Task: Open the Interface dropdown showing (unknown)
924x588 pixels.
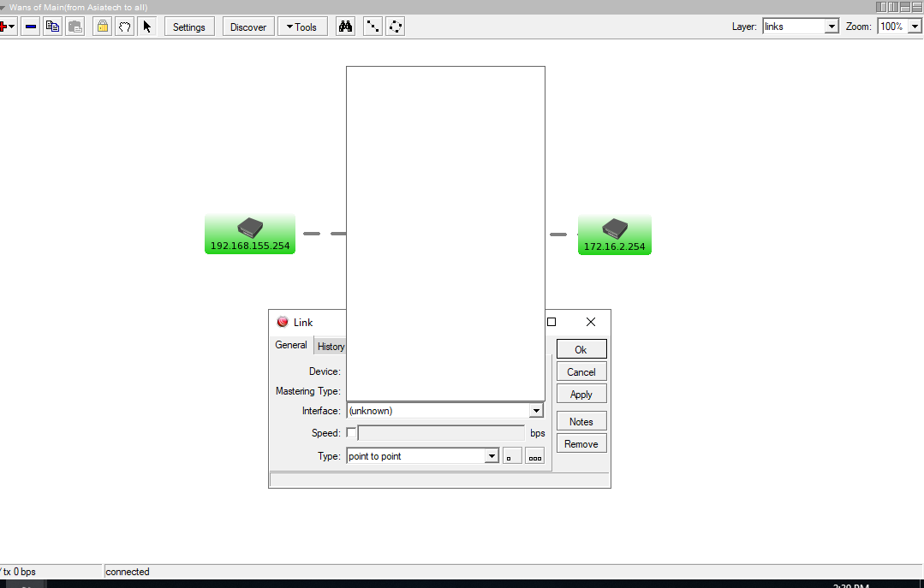Action: 445,411
